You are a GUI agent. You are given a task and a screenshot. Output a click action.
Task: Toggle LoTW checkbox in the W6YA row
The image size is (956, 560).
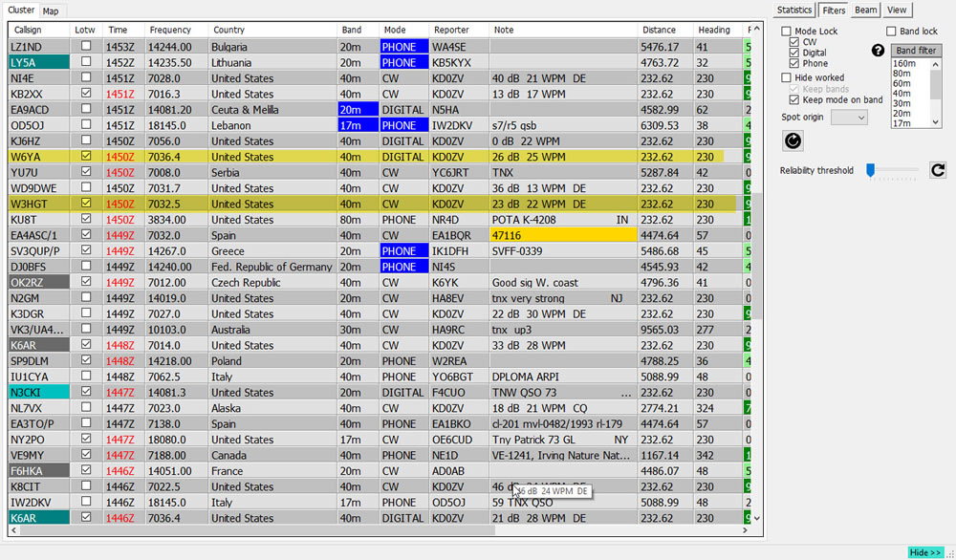[87, 156]
